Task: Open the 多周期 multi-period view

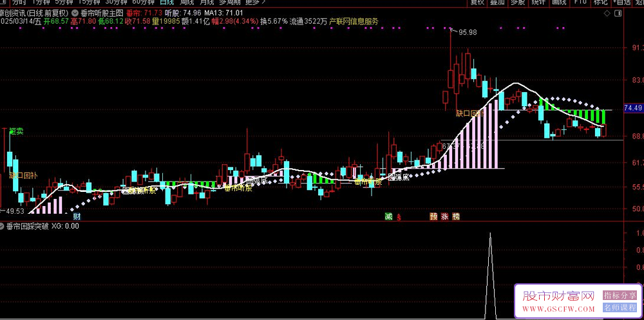Action: (230, 2)
